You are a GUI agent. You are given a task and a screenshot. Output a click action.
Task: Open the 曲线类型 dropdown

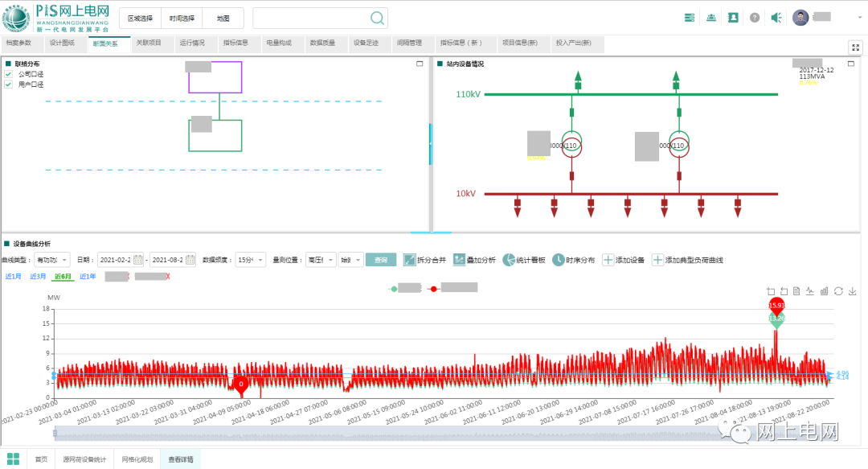point(52,260)
